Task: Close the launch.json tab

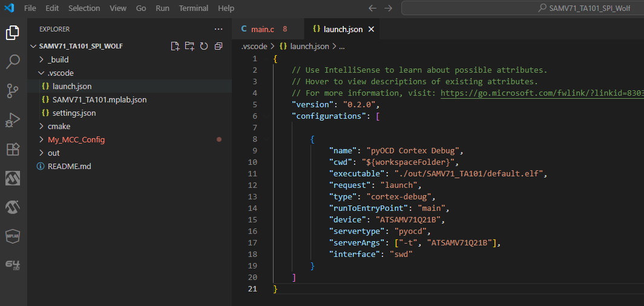Action: 372,29
